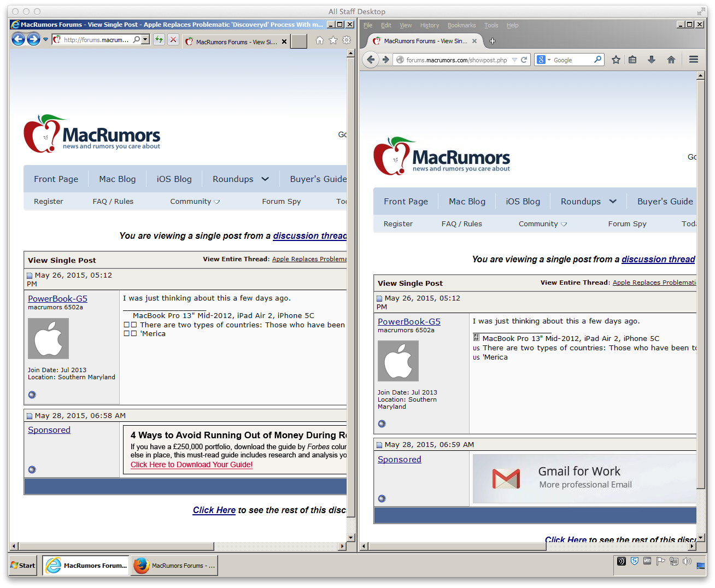
Task: Close the MacRumors tab in Firefox
Action: tap(474, 41)
